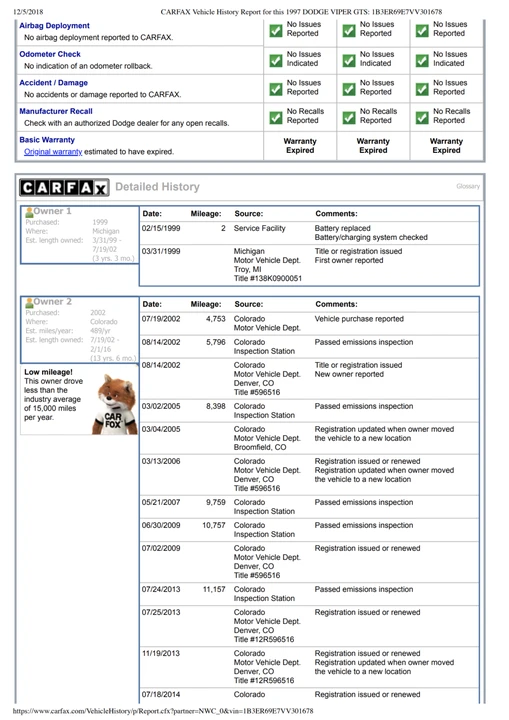The height and width of the screenshot is (720, 509).
Task: Select the 07/18/2014 date entry
Action: [x=161, y=694]
